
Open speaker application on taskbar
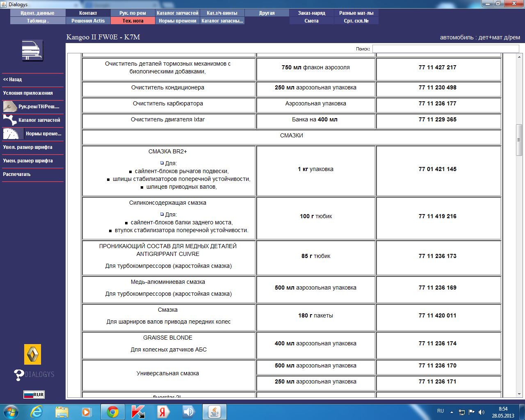(189, 412)
